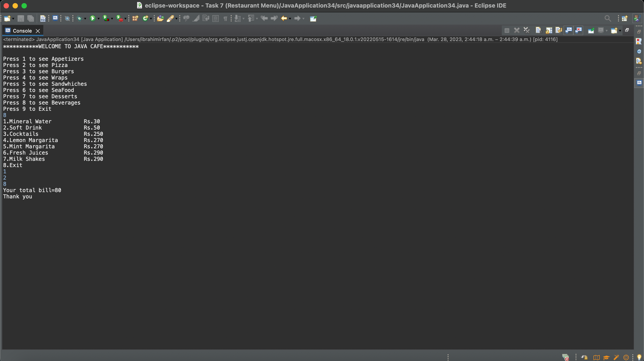
Task: Open the Run button dropdown arrow
Action: pos(99,19)
